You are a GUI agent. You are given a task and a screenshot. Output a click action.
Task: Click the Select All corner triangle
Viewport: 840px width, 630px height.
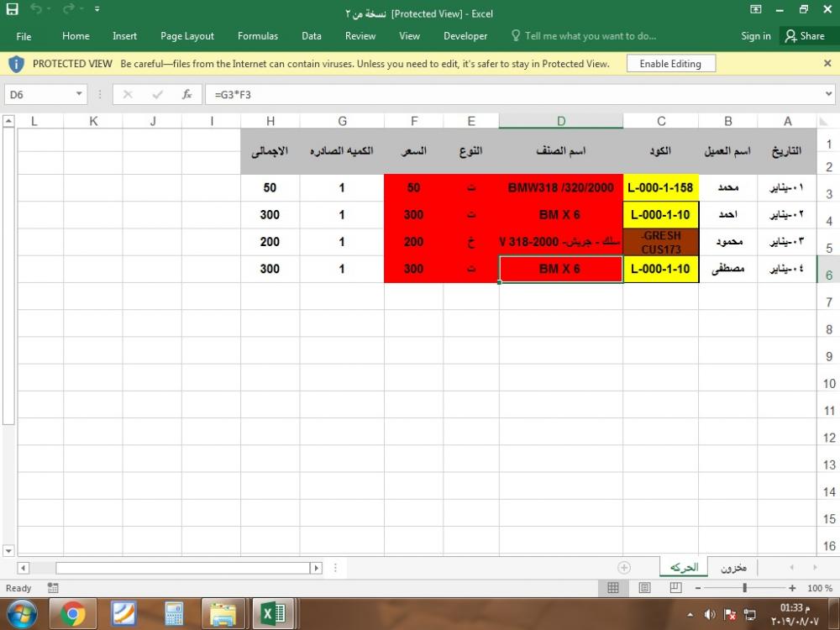tap(824, 122)
